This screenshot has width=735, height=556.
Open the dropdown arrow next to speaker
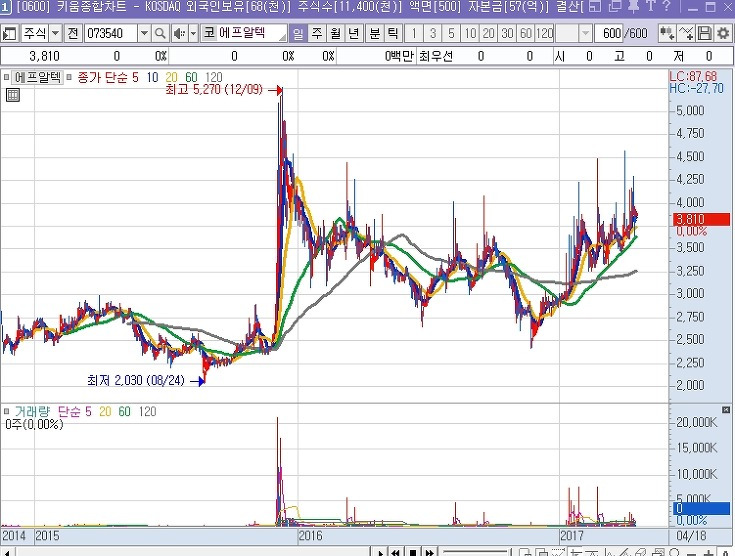(193, 33)
